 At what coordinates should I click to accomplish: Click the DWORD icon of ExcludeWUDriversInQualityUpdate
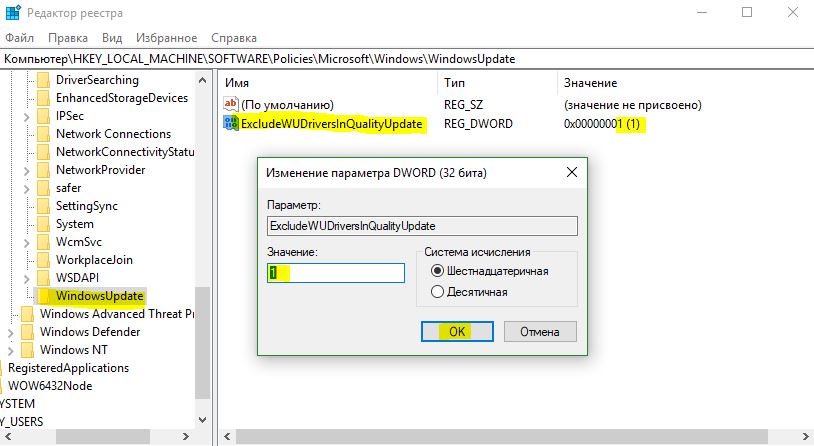230,124
